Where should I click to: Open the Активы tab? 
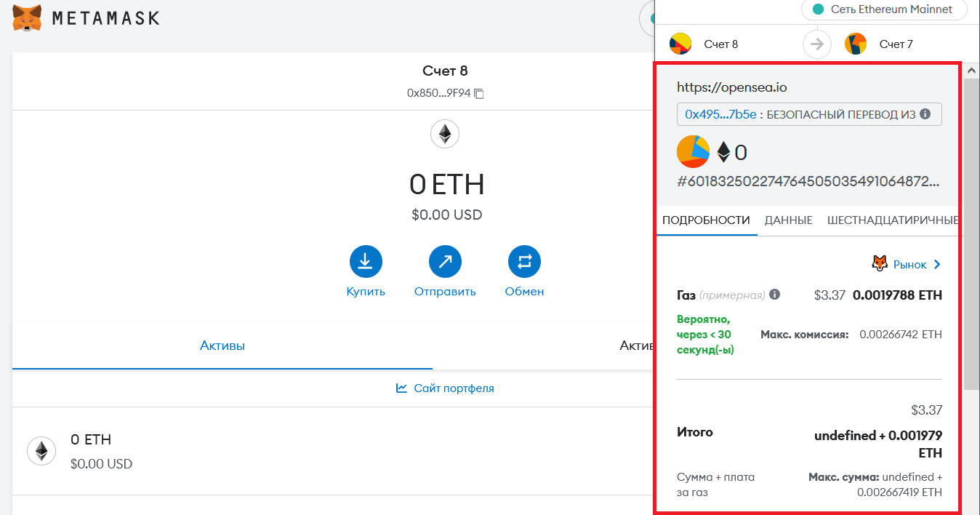point(222,346)
